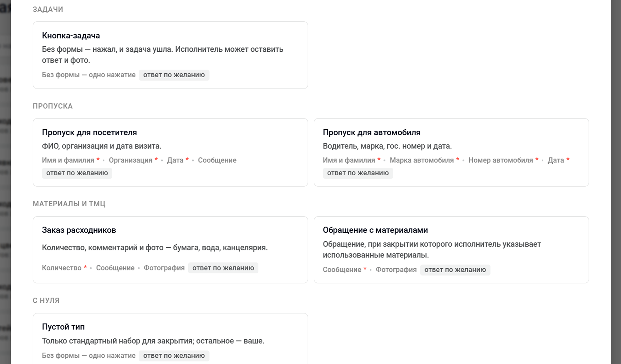The height and width of the screenshot is (364, 621).
Task: Select the Обращение с материалами template
Action: point(451,250)
